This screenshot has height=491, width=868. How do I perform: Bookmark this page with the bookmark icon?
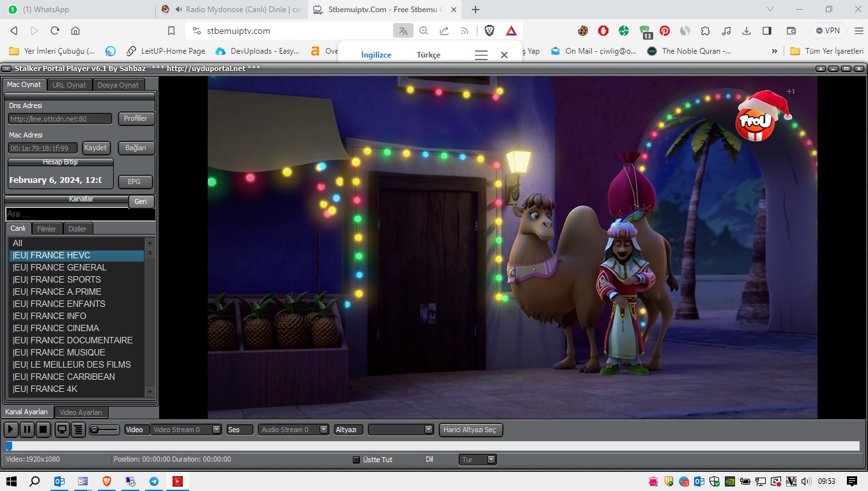[x=171, y=31]
